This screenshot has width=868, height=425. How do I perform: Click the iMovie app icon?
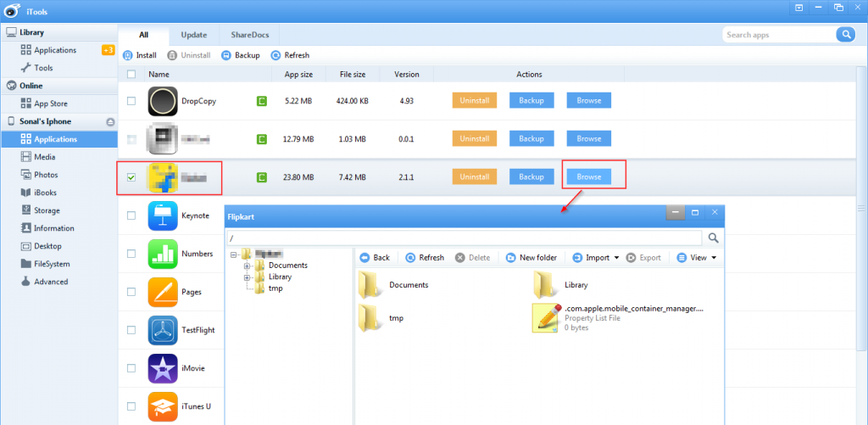click(x=162, y=368)
